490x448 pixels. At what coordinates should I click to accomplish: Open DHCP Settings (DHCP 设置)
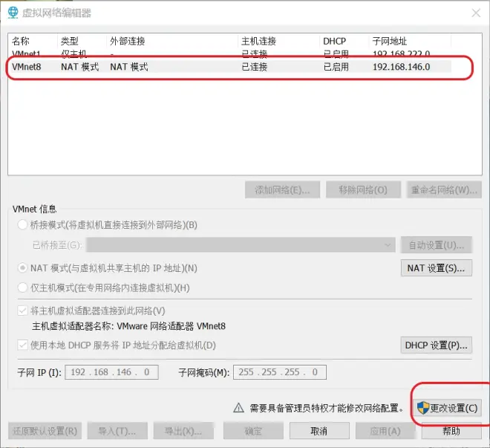pyautogui.click(x=437, y=345)
